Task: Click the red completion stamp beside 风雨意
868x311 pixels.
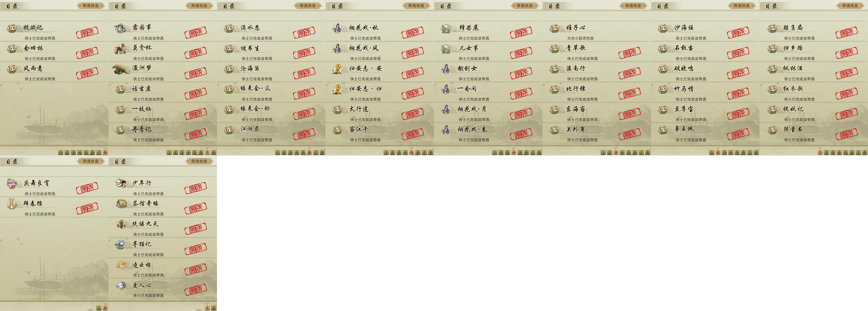Action: pos(87,73)
